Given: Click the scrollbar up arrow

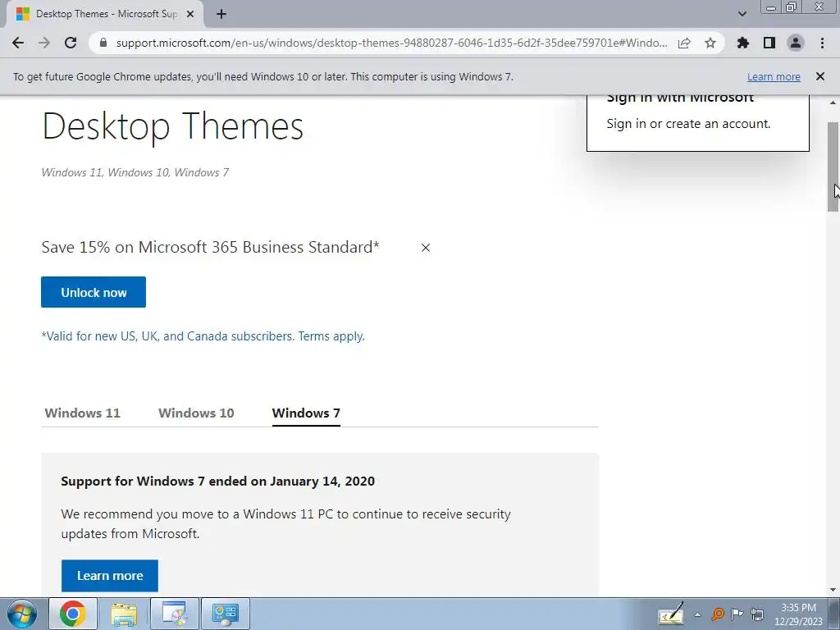Looking at the screenshot, I should click(x=833, y=102).
